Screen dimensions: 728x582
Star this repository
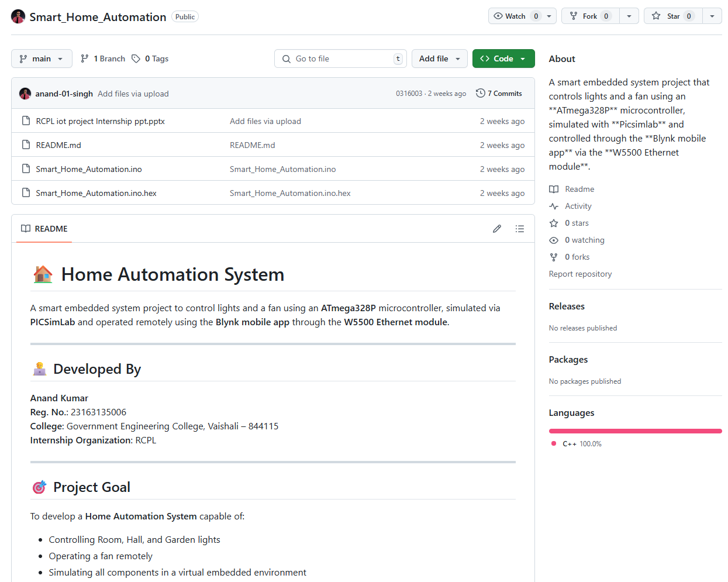point(672,16)
